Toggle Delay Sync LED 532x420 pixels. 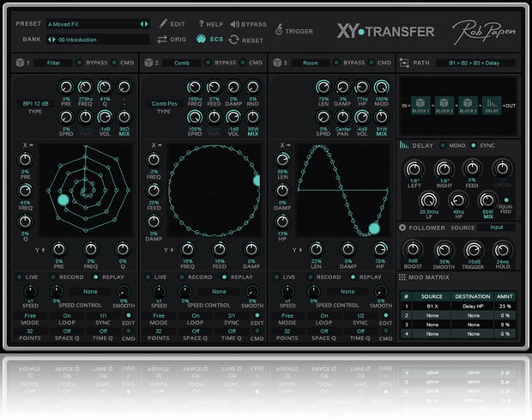tap(474, 145)
